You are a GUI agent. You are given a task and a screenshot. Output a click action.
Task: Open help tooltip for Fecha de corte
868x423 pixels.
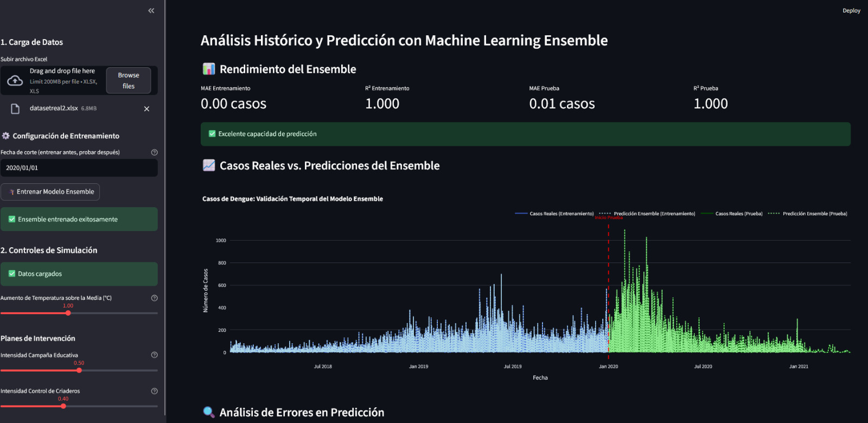click(154, 152)
